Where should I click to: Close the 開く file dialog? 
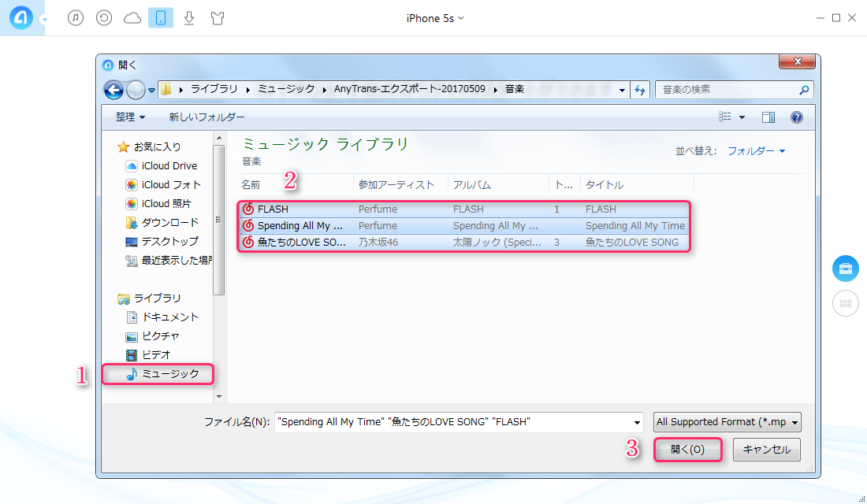coord(797,61)
